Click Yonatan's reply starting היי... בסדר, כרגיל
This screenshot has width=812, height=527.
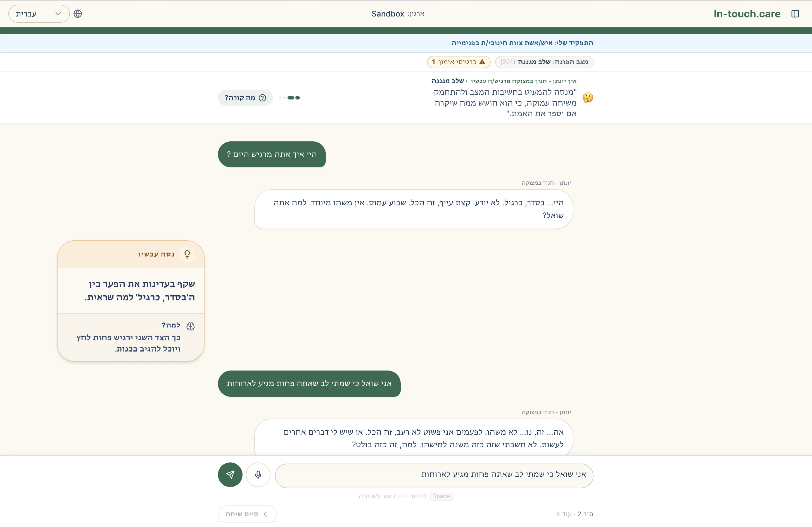414,209
